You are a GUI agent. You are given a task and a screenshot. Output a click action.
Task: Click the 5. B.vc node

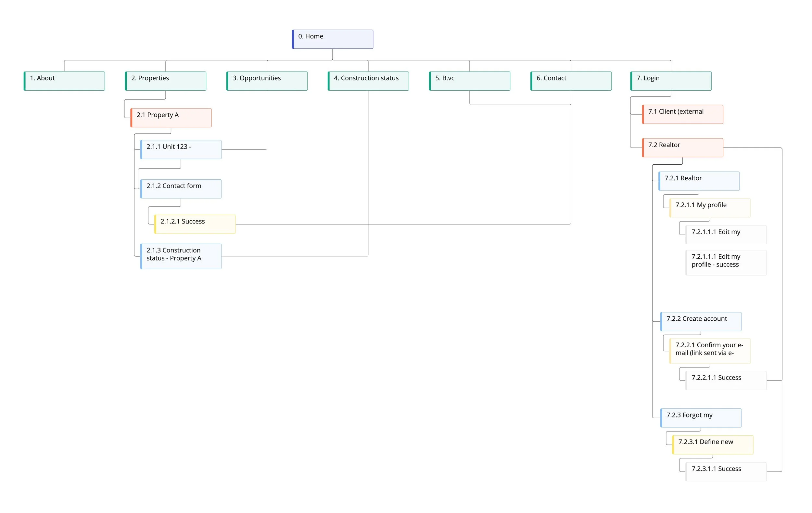469,81
